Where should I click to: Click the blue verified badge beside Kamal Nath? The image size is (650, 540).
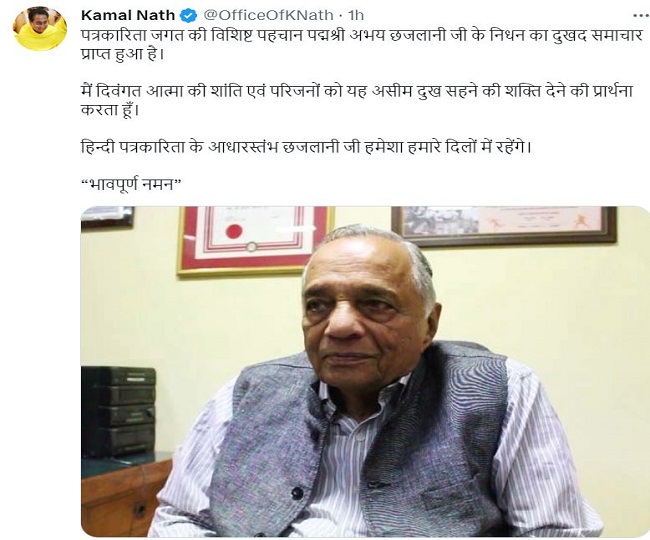pos(189,16)
